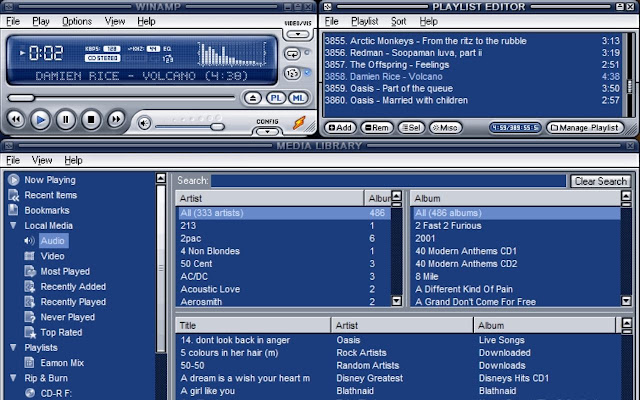
Task: Click the playlist time display 4:58/309:55:5
Action: tap(515, 128)
